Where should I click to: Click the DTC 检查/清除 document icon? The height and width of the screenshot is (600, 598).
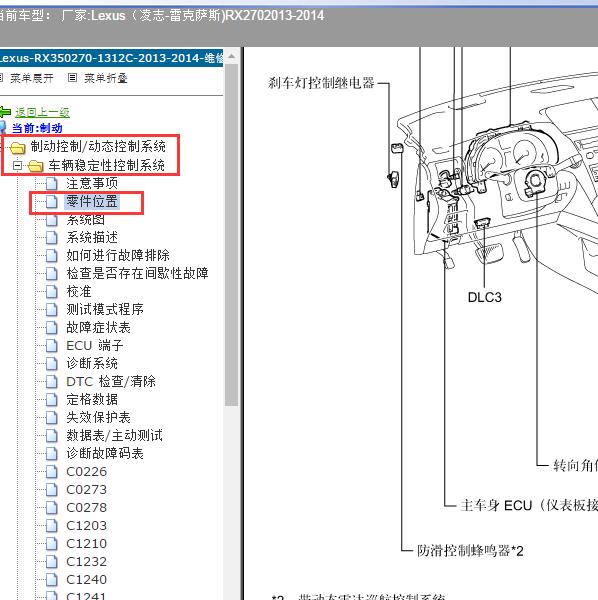tap(52, 382)
